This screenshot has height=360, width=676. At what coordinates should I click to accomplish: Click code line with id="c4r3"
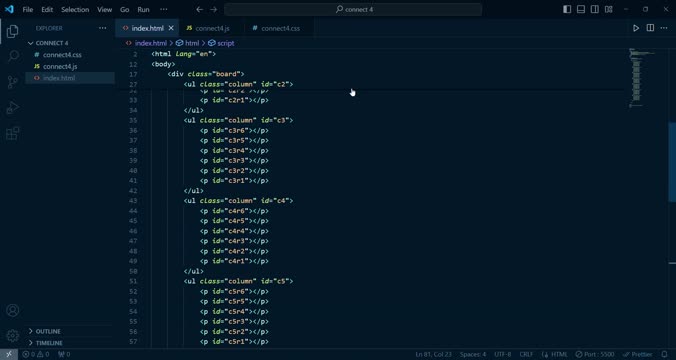234,241
